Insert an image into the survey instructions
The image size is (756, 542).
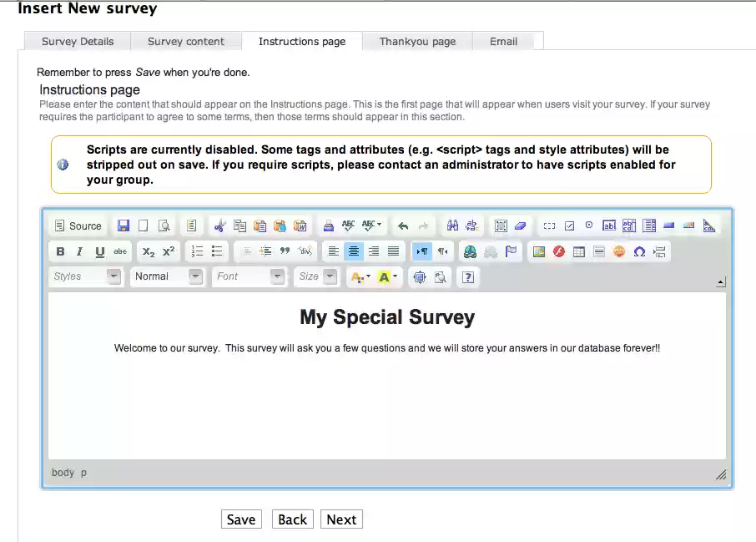(539, 251)
